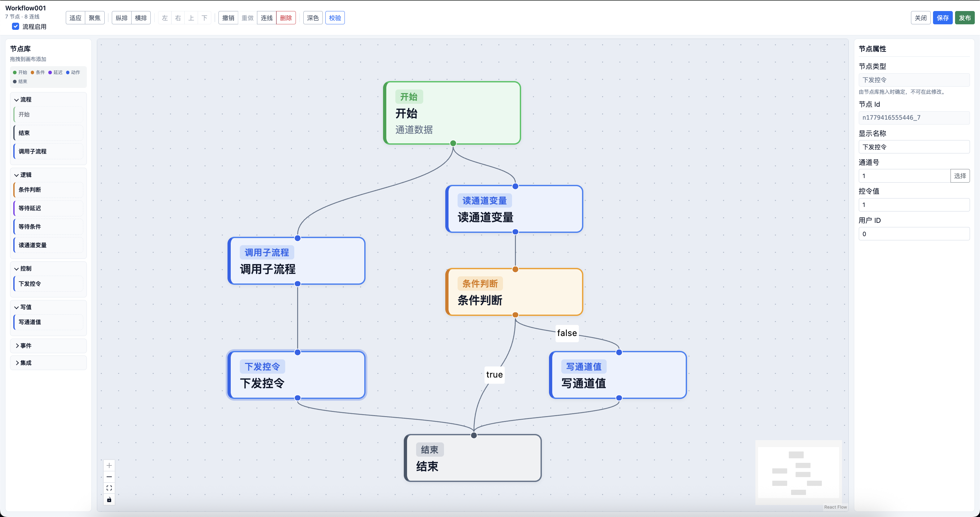The image size is (980, 517).
Task: Click the blue 保存 save button
Action: pyautogui.click(x=943, y=18)
